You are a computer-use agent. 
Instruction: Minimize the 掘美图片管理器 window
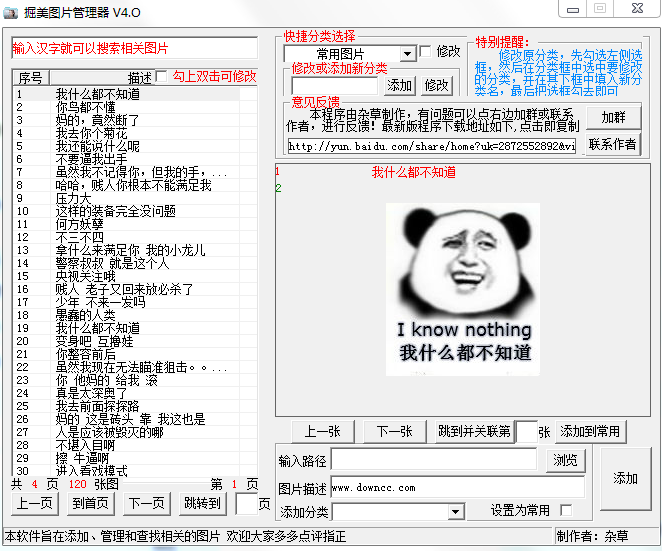coord(573,9)
